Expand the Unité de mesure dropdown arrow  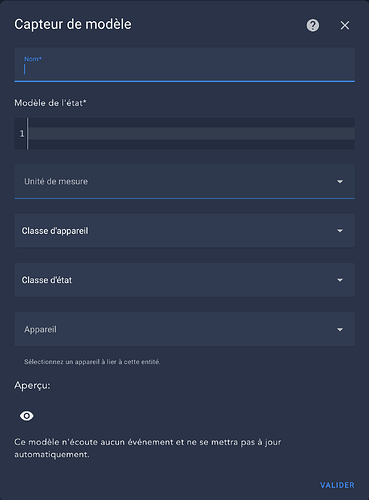point(340,182)
